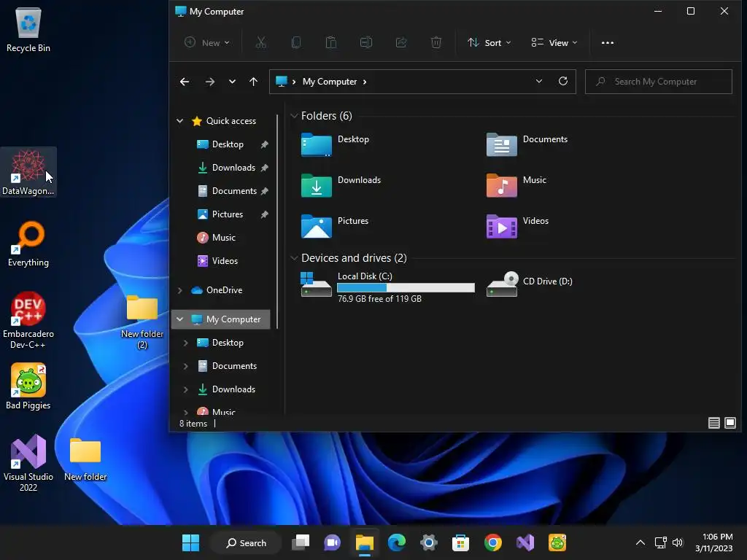747x560 pixels.
Task: Open Google Chrome from taskbar
Action: [x=493, y=542]
